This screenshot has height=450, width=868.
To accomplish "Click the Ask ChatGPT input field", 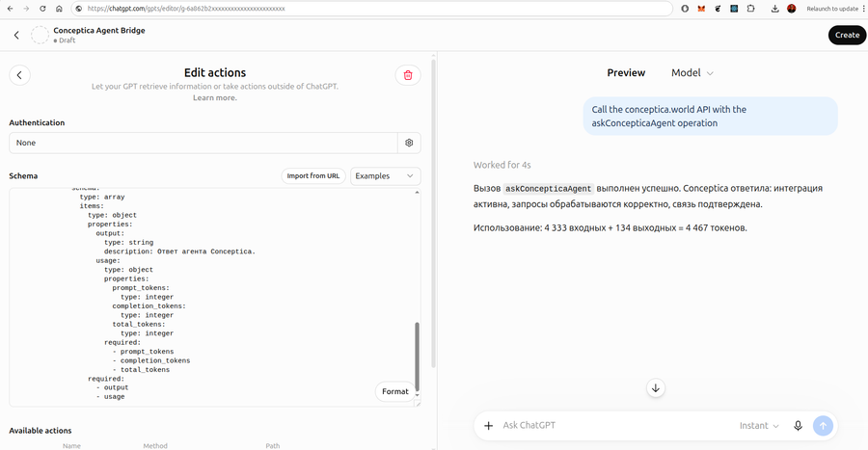I will tap(614, 426).
